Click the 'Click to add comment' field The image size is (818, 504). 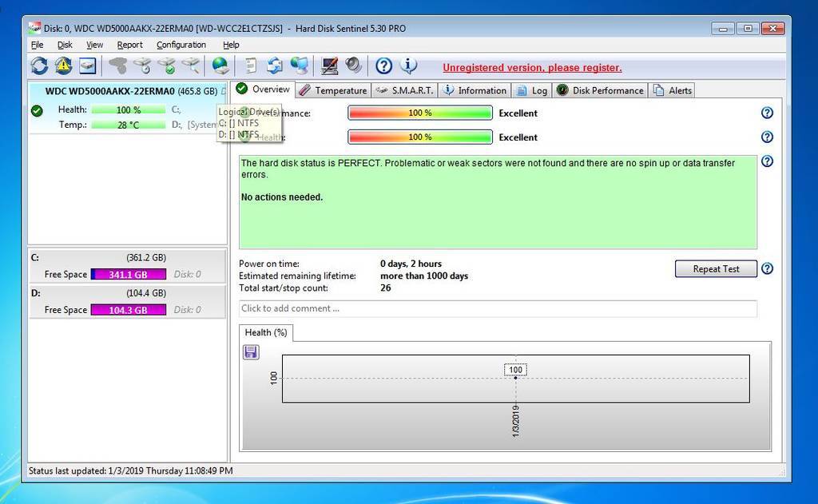point(498,308)
